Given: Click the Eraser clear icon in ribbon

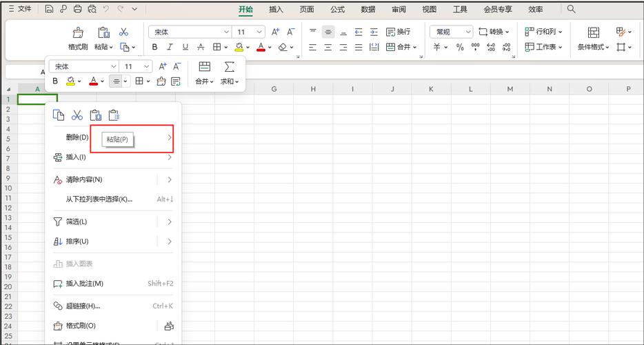Looking at the screenshot, I should 283,47.
